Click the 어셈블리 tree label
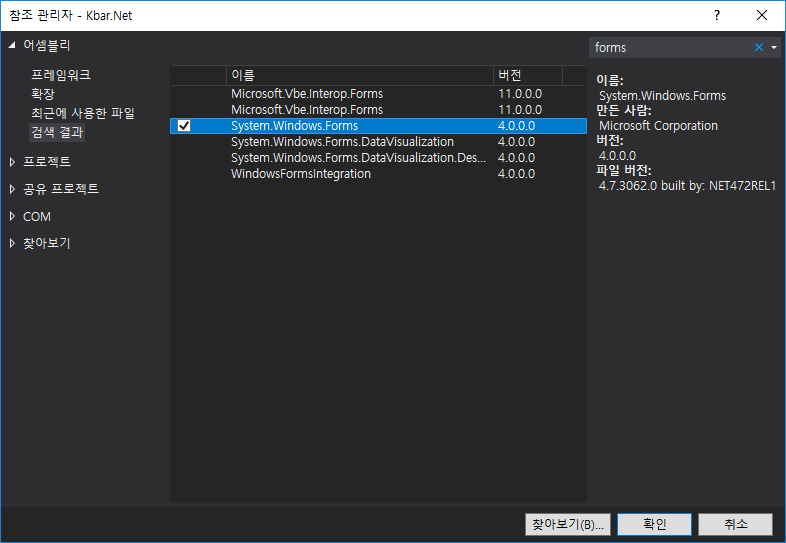 point(47,45)
